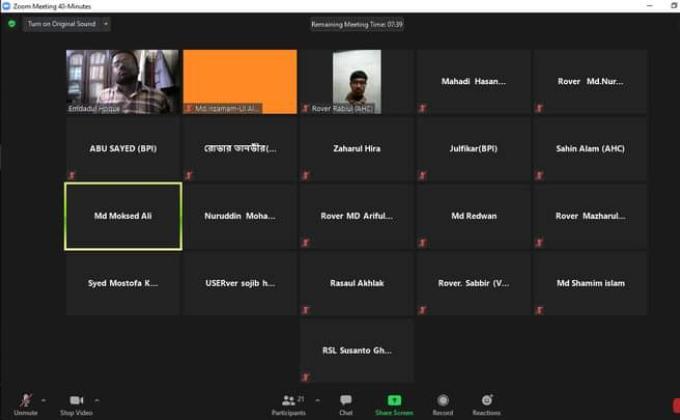680x420 pixels.
Task: Select the Rover. Sabbir (V... tile
Action: click(x=474, y=283)
